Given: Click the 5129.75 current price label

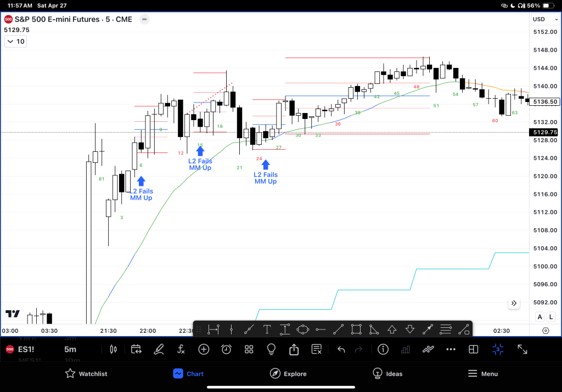Looking at the screenshot, I should click(x=544, y=132).
